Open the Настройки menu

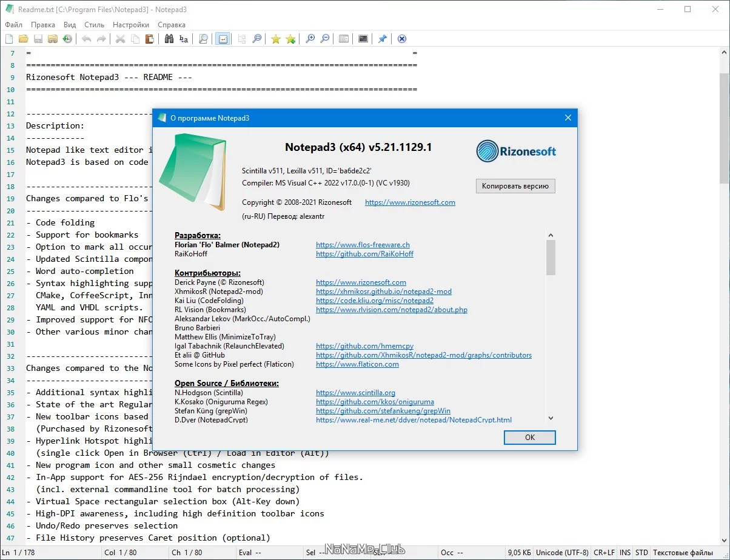[x=131, y=25]
